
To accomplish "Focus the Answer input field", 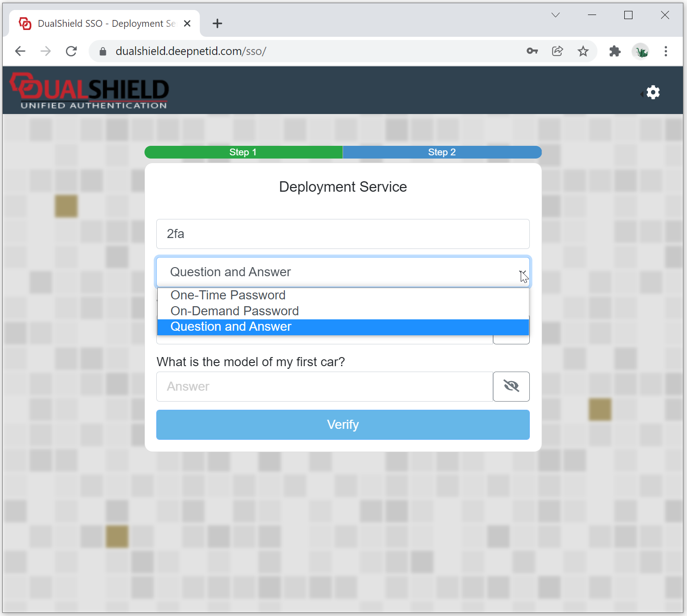I will [x=324, y=386].
